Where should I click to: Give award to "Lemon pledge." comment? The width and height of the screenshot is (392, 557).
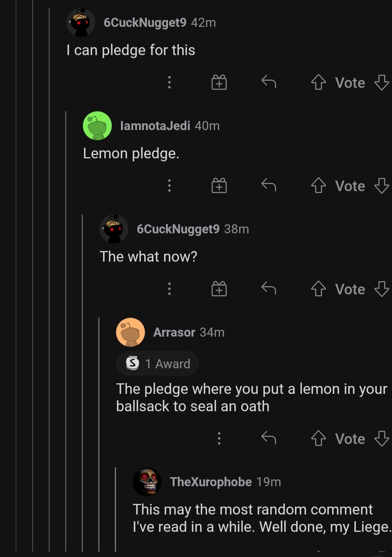[x=219, y=185]
